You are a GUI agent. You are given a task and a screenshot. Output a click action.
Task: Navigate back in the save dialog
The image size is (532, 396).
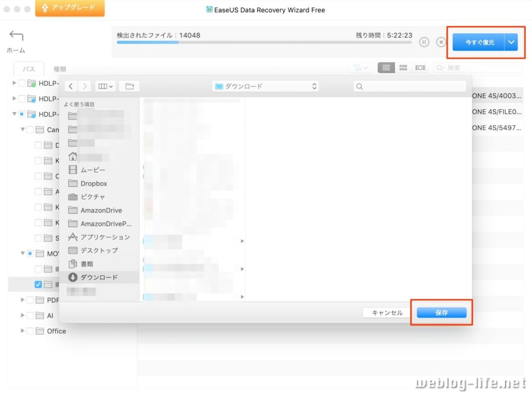point(71,87)
